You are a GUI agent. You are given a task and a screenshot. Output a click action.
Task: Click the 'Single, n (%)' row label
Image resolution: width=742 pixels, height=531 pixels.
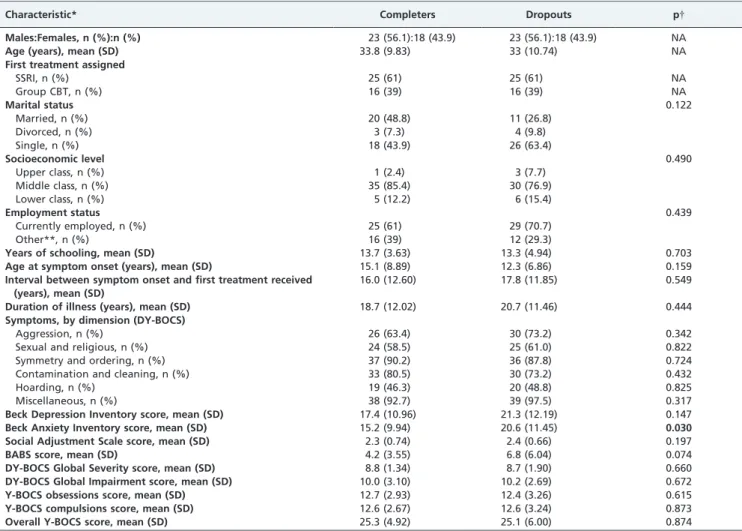47,145
